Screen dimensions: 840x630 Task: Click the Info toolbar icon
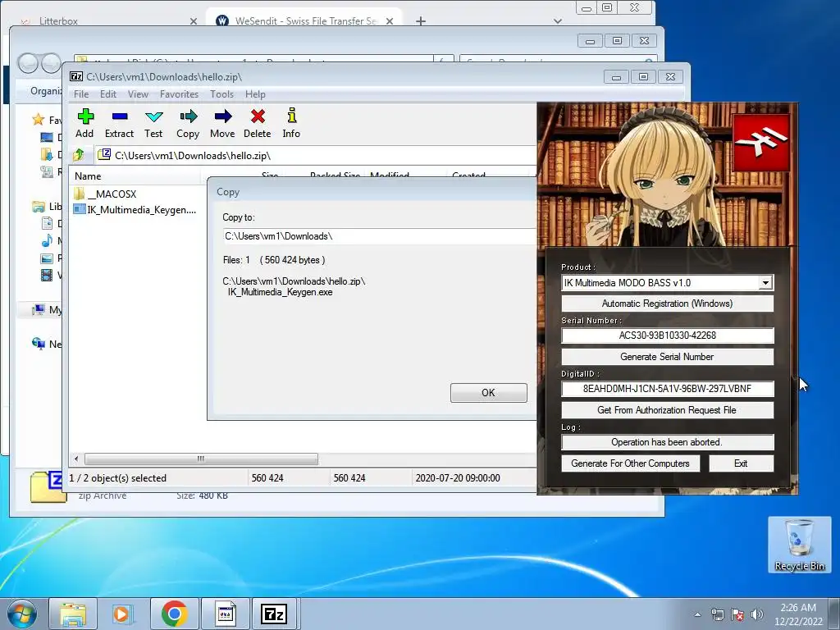pyautogui.click(x=291, y=123)
